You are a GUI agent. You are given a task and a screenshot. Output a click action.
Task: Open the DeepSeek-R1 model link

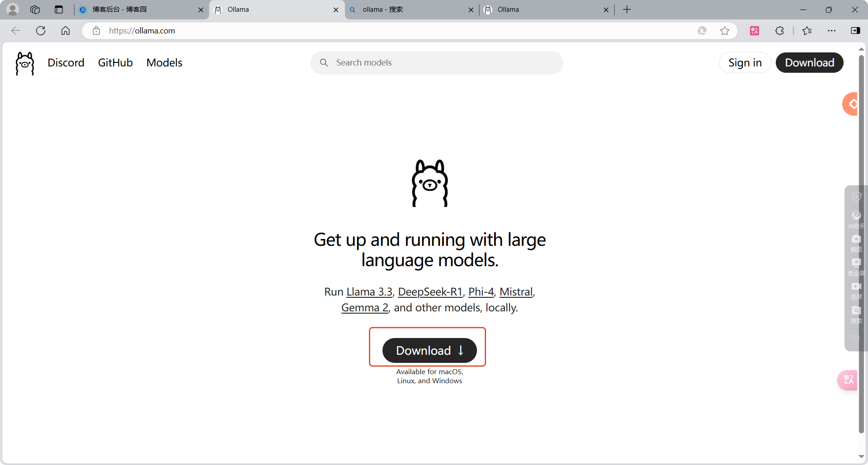coord(430,292)
